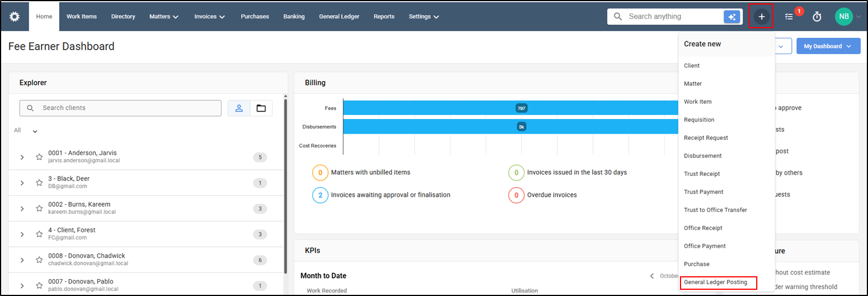Go to previous month arrow near October
This screenshot has width=868, height=296.
pyautogui.click(x=652, y=276)
